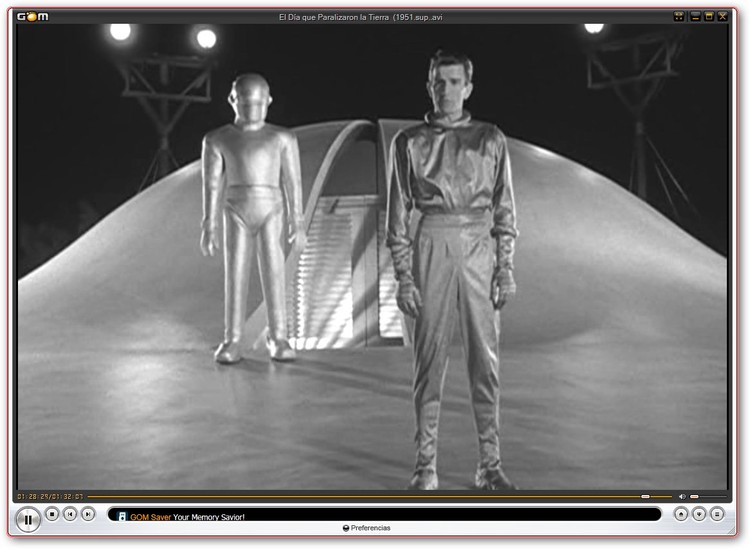
Task: Toggle fullscreen mode icon in title bar
Action: (x=679, y=17)
